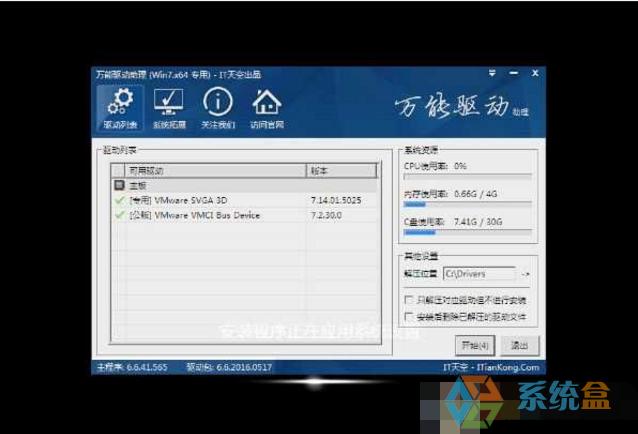
Task: Open the title bar dropdown menu icon
Action: (492, 75)
